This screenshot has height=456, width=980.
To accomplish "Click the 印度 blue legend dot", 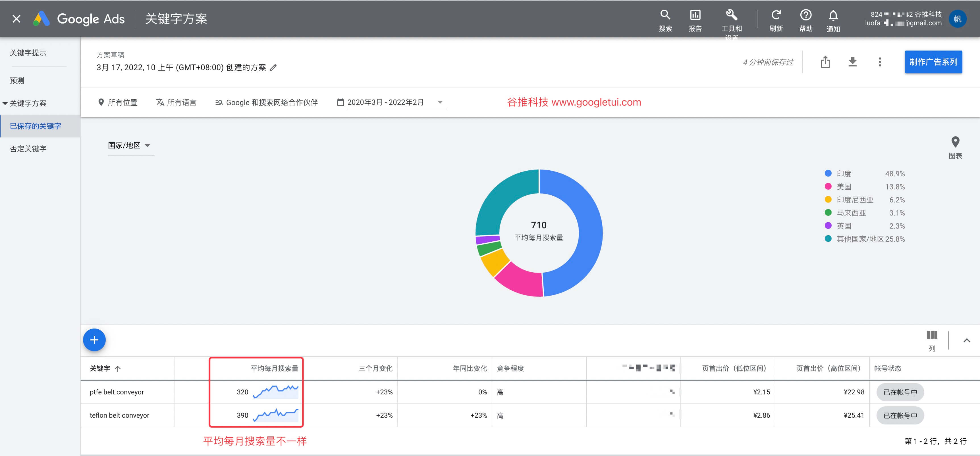I will pos(828,173).
